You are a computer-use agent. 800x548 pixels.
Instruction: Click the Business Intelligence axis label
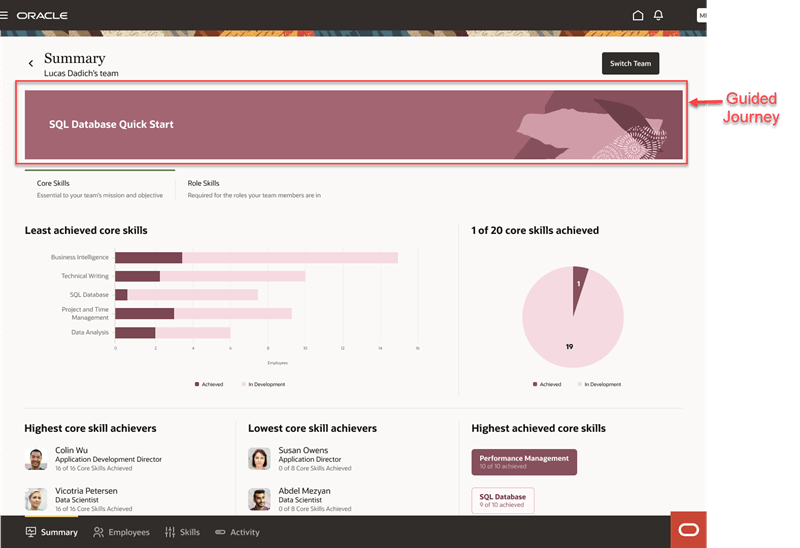[80, 257]
